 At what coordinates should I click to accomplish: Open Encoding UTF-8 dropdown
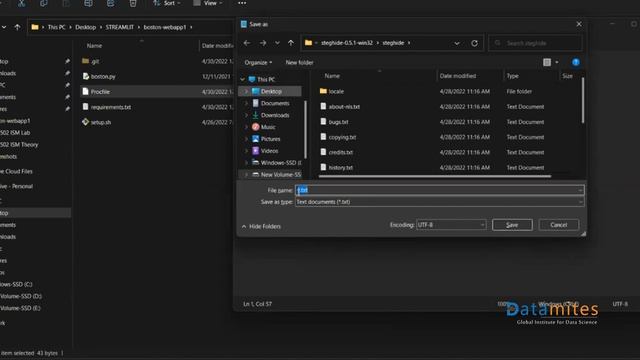click(451, 224)
